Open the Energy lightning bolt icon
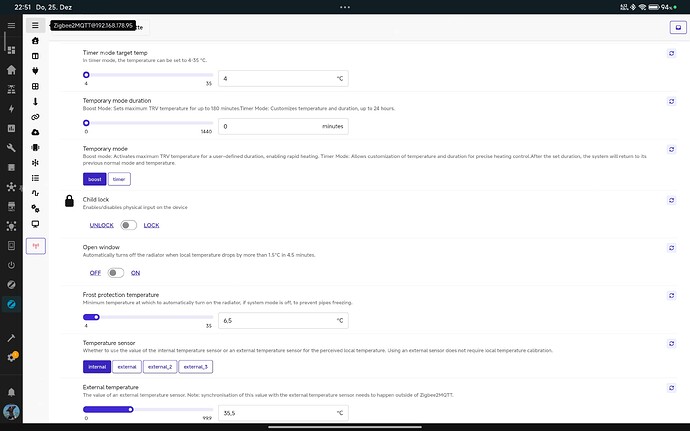 11,109
